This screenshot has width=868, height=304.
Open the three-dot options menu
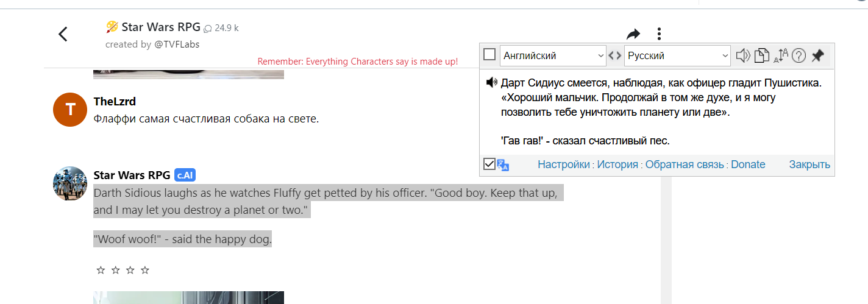pyautogui.click(x=659, y=34)
